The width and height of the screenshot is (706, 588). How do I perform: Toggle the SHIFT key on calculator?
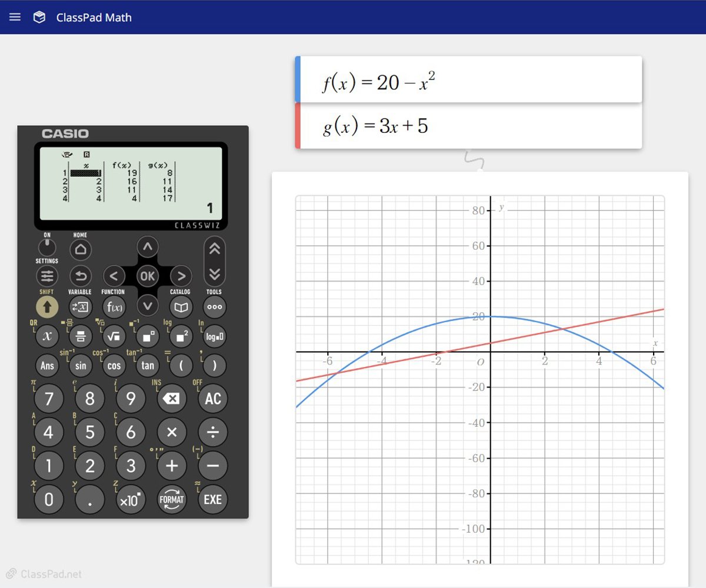tap(47, 306)
